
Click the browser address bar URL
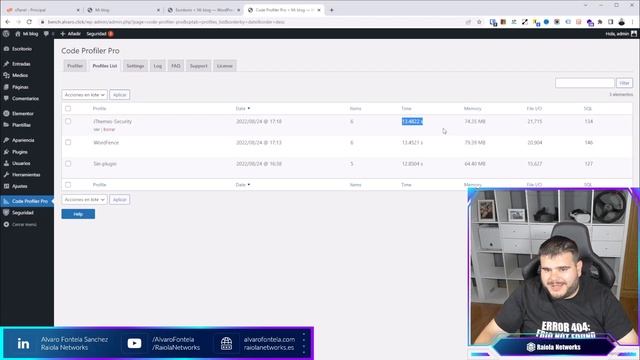pyautogui.click(x=166, y=22)
